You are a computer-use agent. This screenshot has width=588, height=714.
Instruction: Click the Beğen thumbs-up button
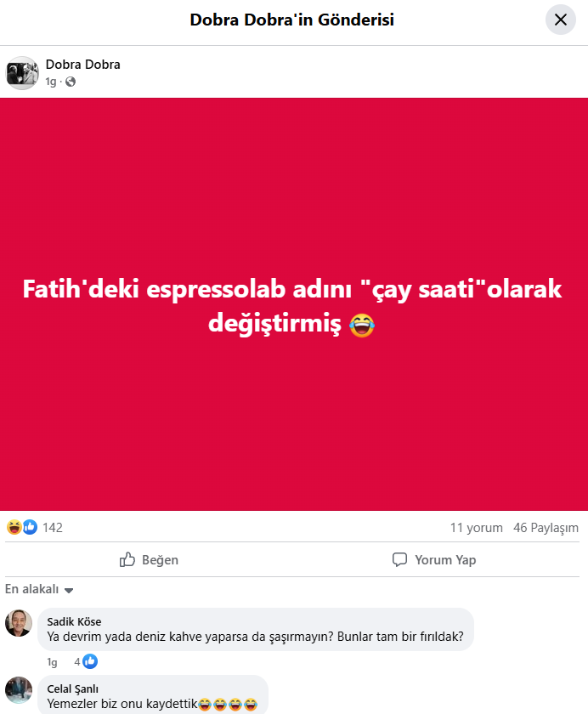[x=149, y=559]
